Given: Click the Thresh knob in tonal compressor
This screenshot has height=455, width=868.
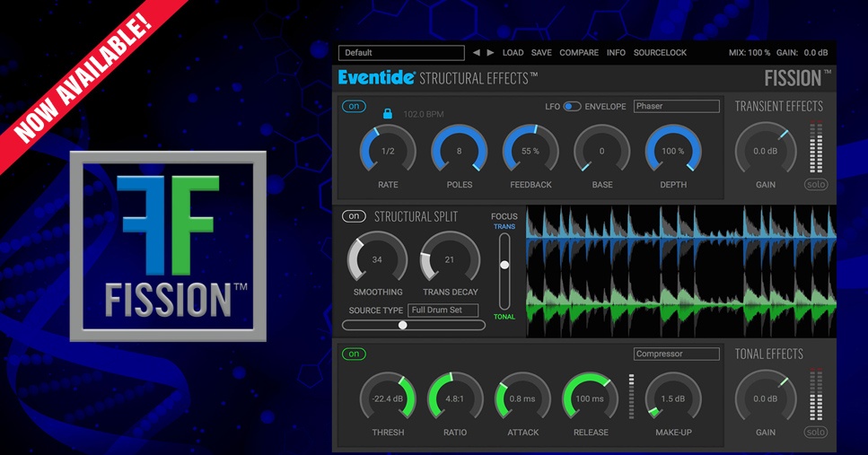Looking at the screenshot, I should pyautogui.click(x=388, y=398).
